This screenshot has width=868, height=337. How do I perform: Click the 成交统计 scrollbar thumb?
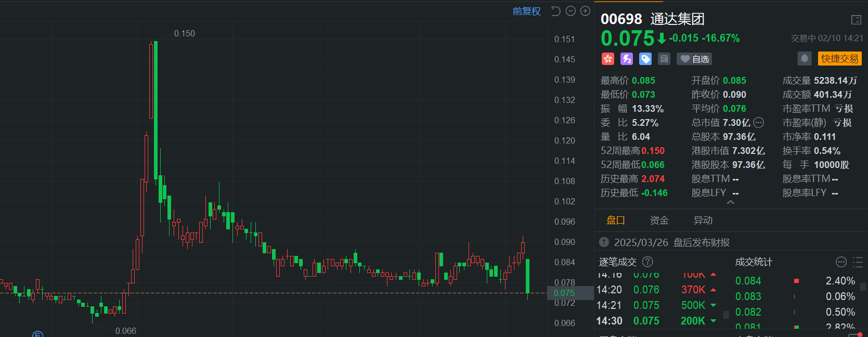pos(863,287)
